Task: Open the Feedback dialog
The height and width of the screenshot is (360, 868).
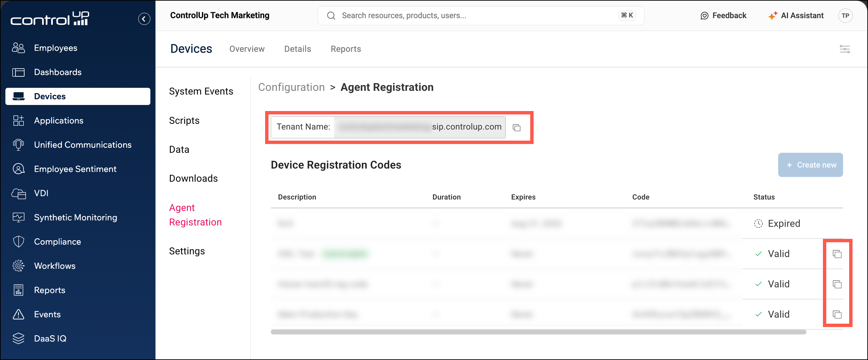Action: click(x=723, y=15)
